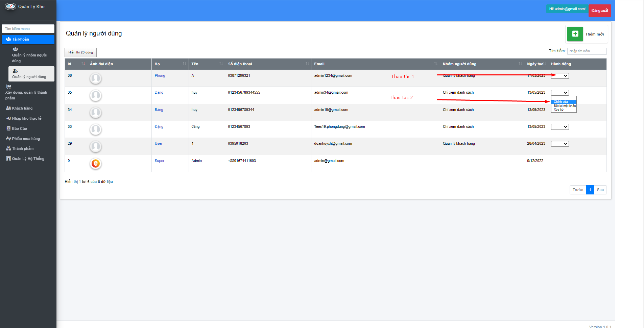Click avatar of user with ID 35
The height and width of the screenshot is (328, 644).
(x=96, y=95)
